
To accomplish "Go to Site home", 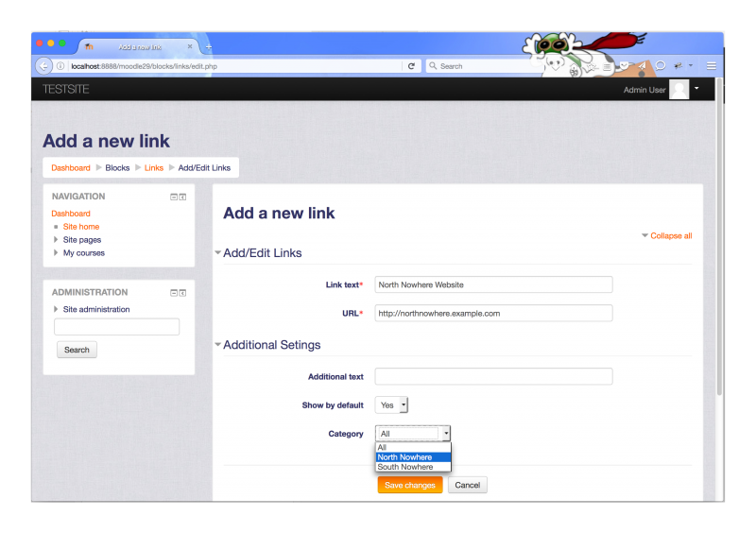I will coord(81,227).
